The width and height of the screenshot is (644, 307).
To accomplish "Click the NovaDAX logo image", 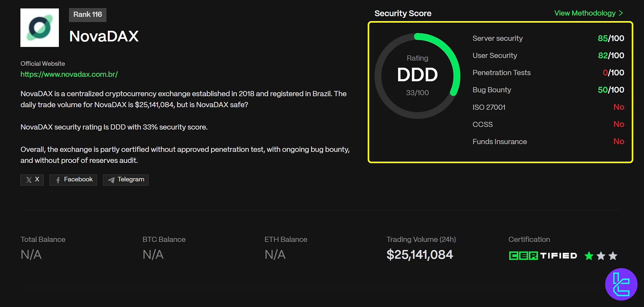I will click(x=39, y=28).
